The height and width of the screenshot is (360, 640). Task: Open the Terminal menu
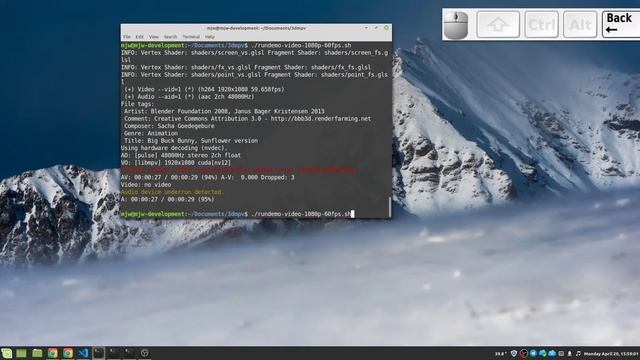click(191, 37)
